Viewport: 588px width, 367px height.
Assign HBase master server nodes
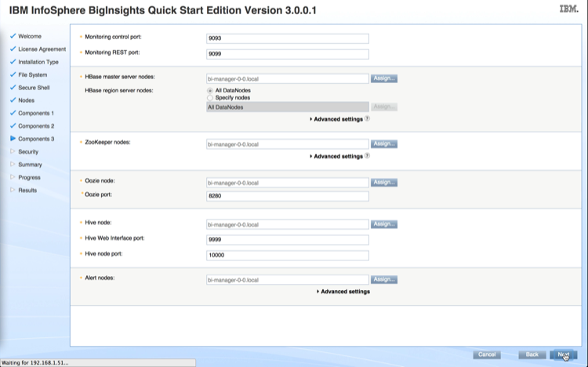tap(384, 78)
